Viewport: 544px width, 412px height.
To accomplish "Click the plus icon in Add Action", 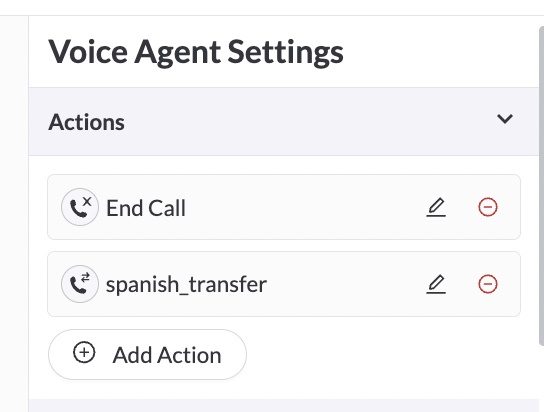I will tap(84, 352).
